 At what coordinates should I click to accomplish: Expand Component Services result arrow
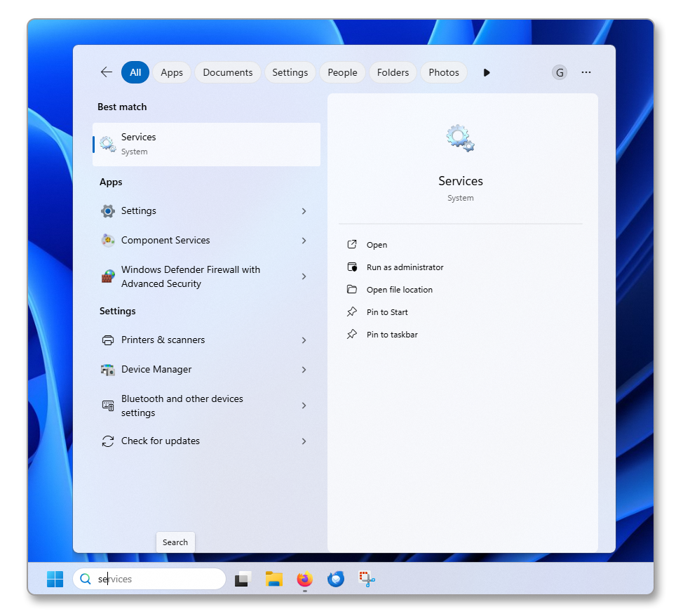pos(304,241)
